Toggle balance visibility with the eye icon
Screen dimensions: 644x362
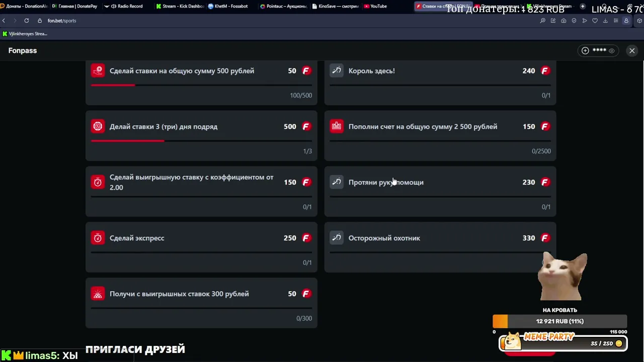[x=612, y=51]
